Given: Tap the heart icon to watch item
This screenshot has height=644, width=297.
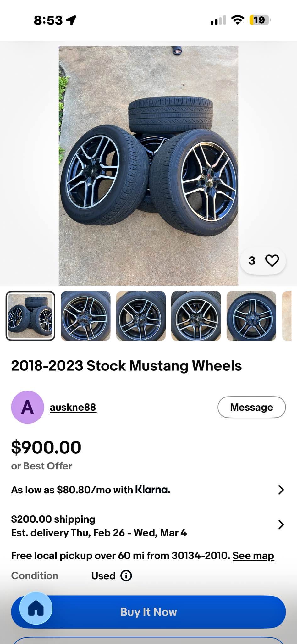Looking at the screenshot, I should click(272, 261).
